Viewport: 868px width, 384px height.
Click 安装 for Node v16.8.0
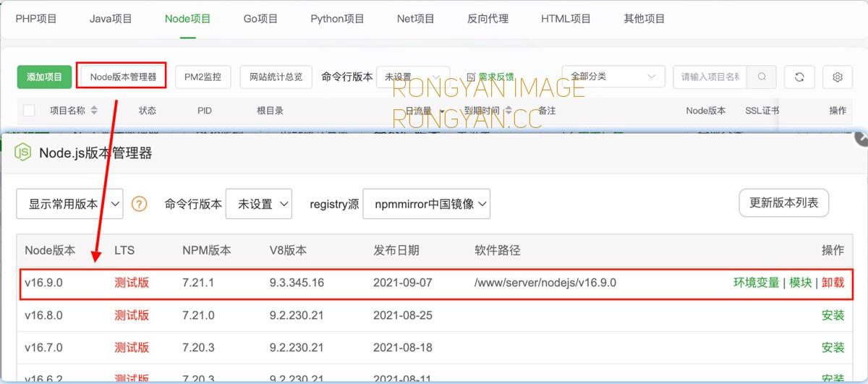point(833,315)
